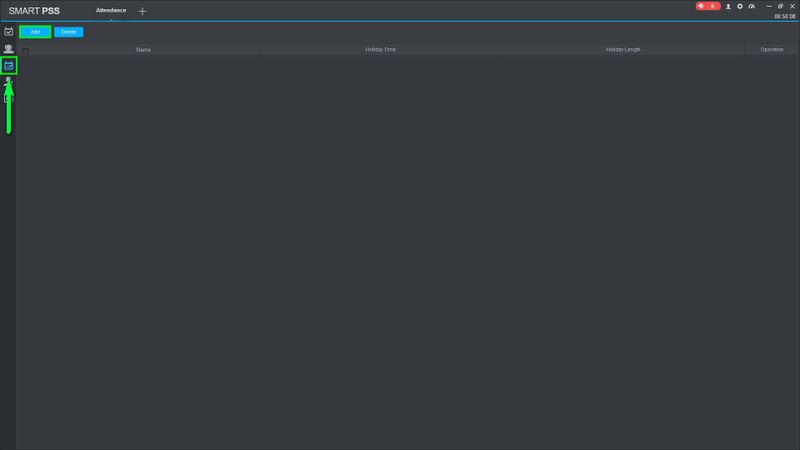Image resolution: width=800 pixels, height=450 pixels.
Task: Click the Delete button
Action: point(68,32)
